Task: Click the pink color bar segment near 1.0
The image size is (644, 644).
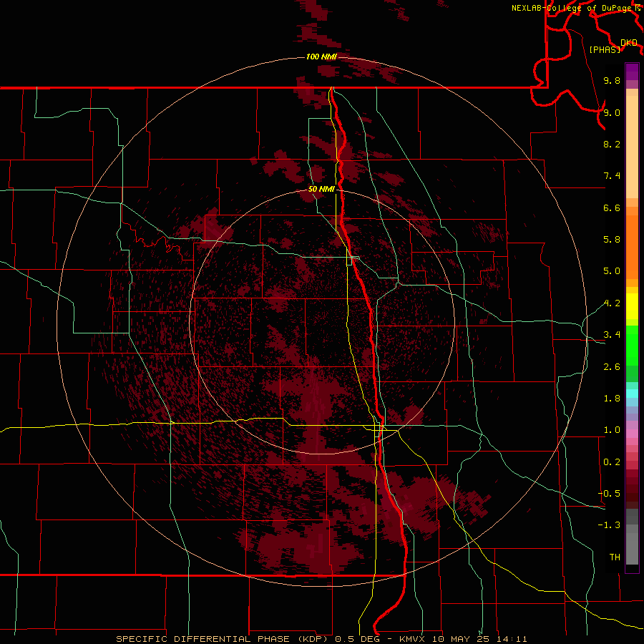Action: click(x=632, y=434)
